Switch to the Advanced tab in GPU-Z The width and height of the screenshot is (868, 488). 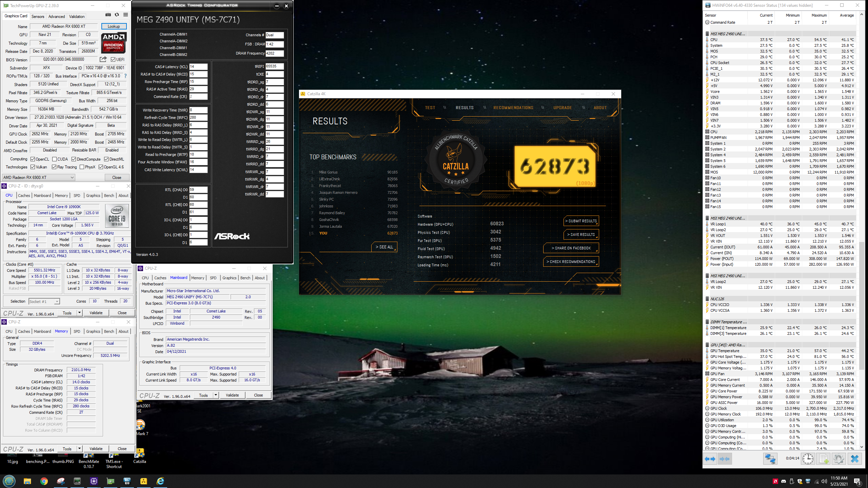point(57,16)
